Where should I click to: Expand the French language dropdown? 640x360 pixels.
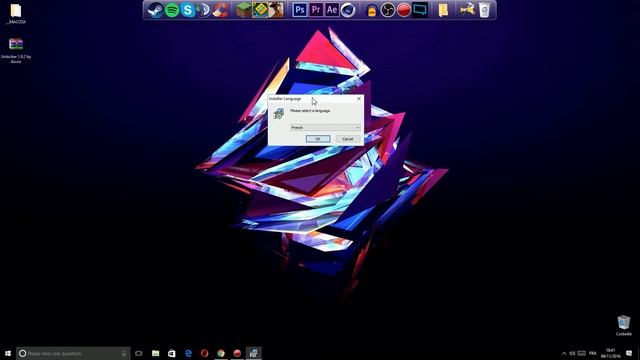tap(325, 127)
